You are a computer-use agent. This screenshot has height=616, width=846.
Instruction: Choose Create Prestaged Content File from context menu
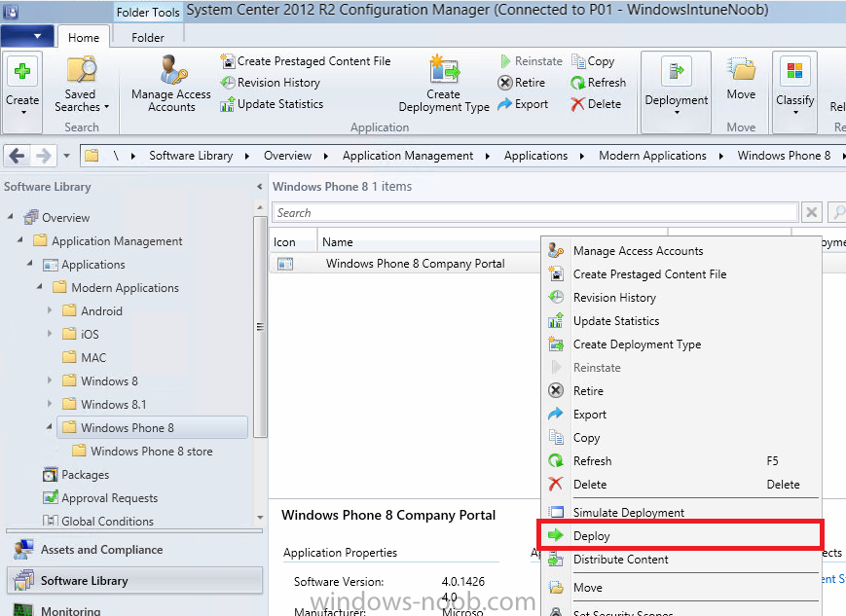click(x=680, y=274)
